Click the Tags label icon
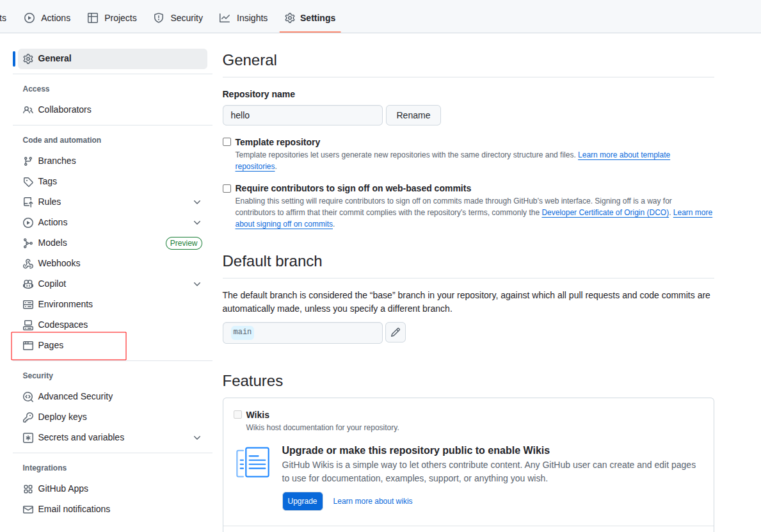The image size is (761, 532). click(x=28, y=182)
